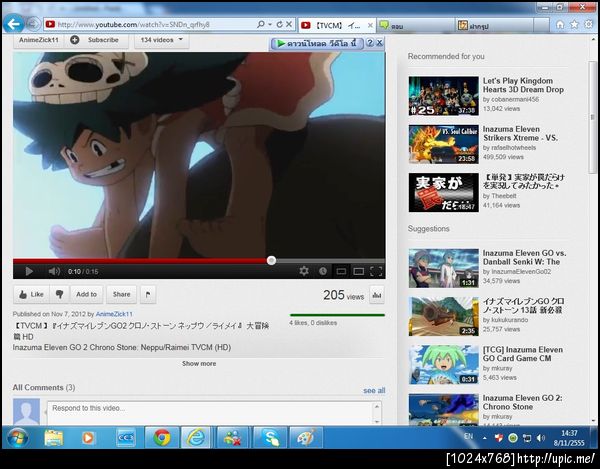Open Let's Play Kingdom Hearts thumbnail

[443, 96]
